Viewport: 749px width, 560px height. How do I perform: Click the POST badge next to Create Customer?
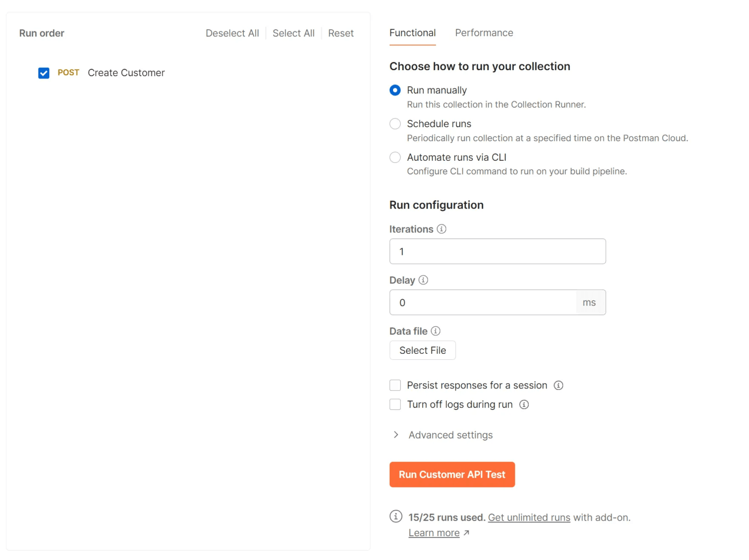(68, 73)
